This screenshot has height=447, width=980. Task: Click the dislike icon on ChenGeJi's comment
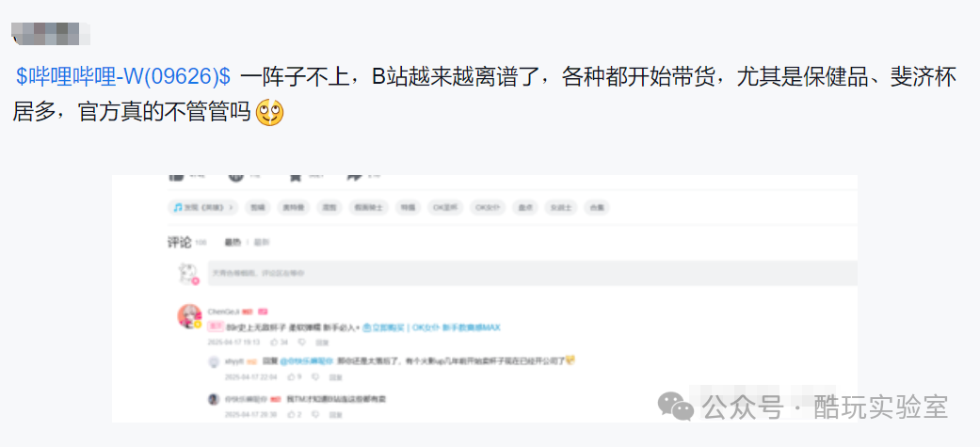(302, 342)
